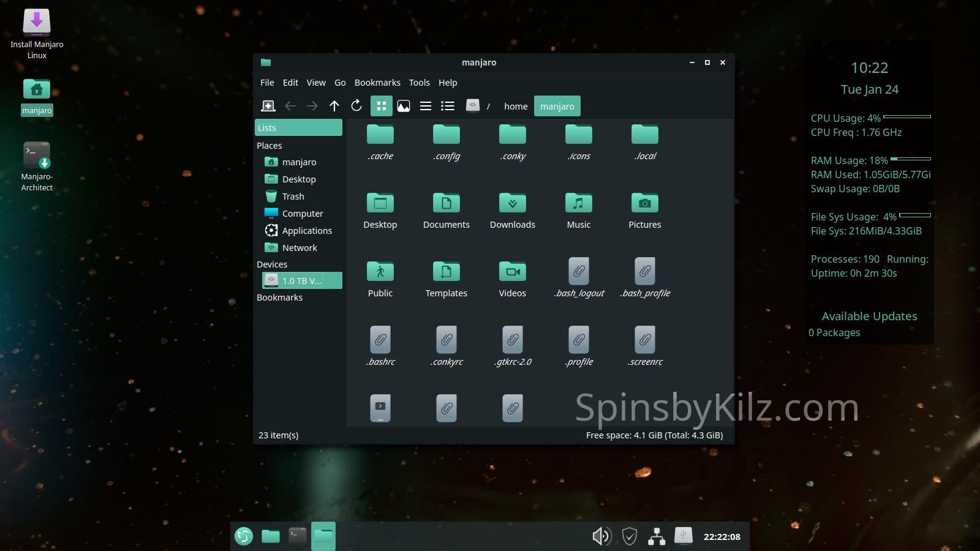The width and height of the screenshot is (980, 551).
Task: Enable detailed list view mode
Action: [448, 106]
